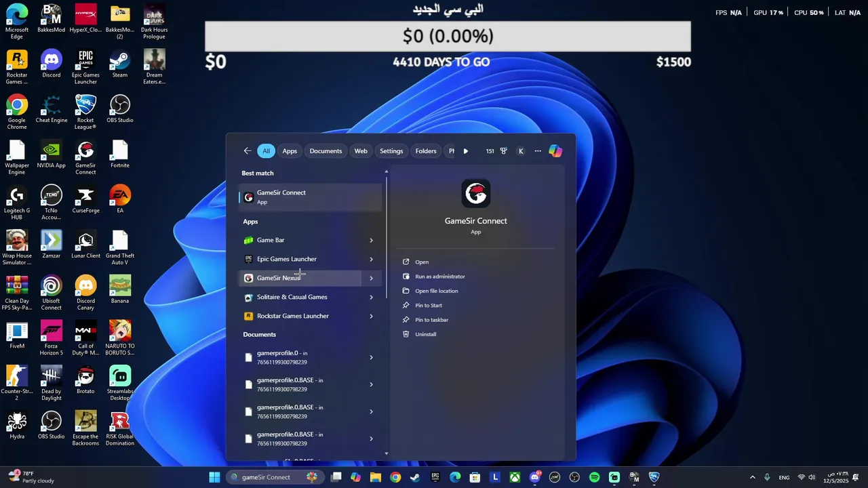Open Logitech G HUB desktop shortcut

coord(17,203)
